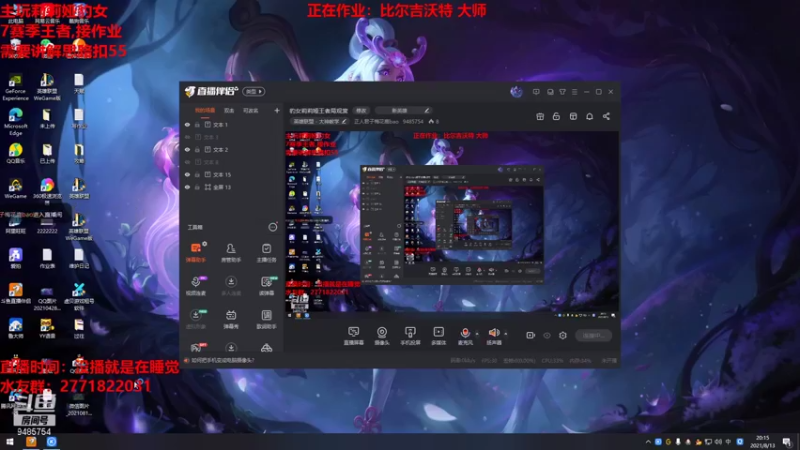Click the lock icon in preview header
This screenshot has height=450, width=800.
pos(556,116)
